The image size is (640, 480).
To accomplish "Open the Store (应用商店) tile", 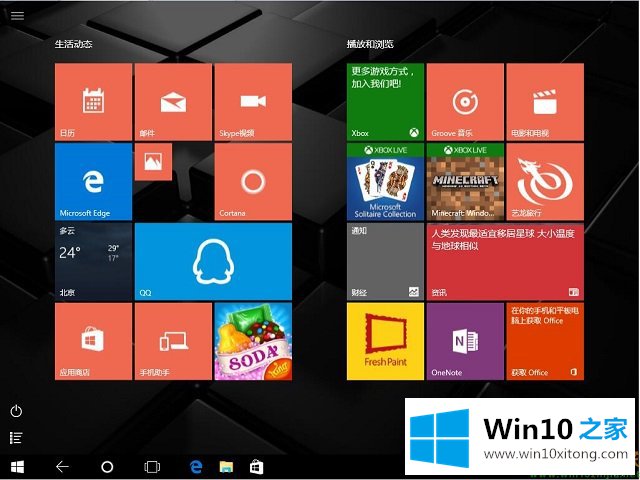I will click(93, 341).
